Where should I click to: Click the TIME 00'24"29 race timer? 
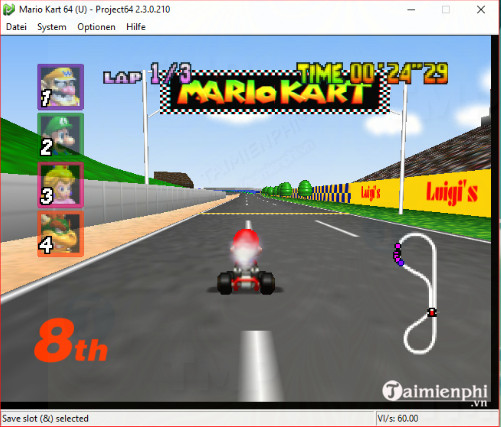tap(373, 73)
